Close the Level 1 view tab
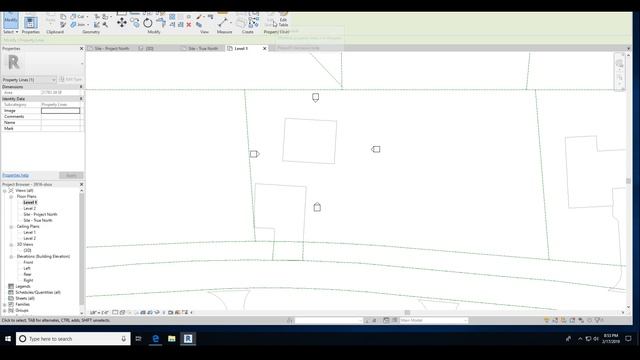640x360 pixels. click(264, 48)
